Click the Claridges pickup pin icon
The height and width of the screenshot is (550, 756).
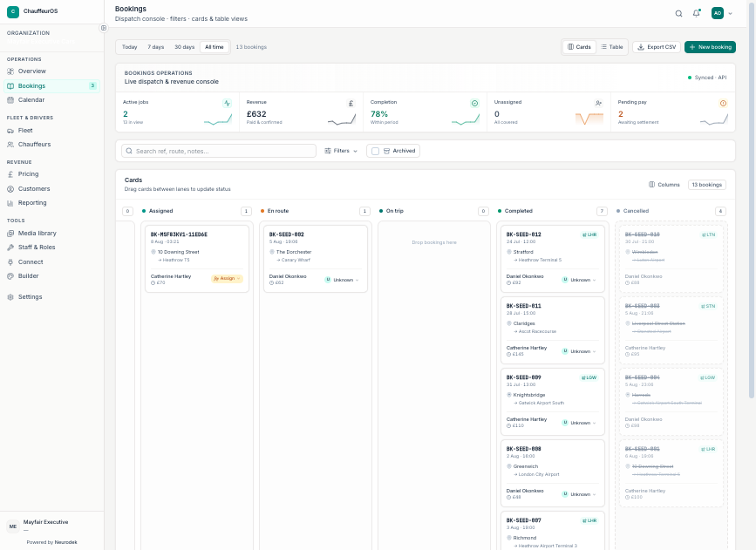point(509,323)
